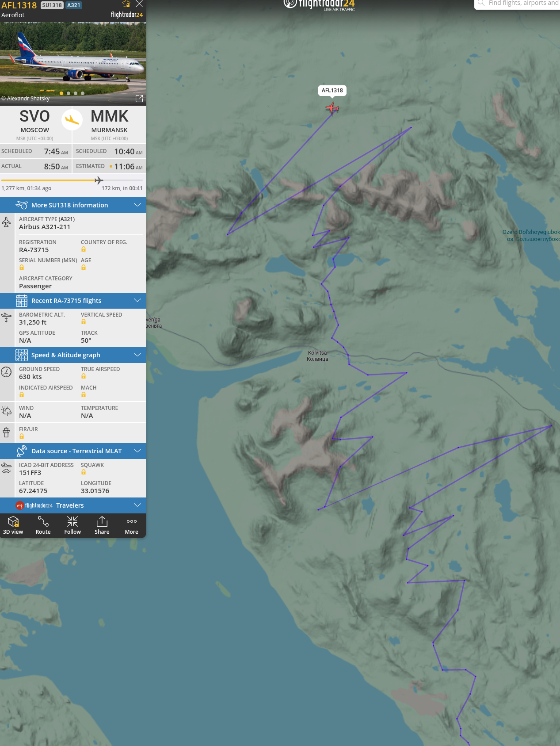The width and height of the screenshot is (560, 746).
Task: Follow the AFL1318 aircraft
Action: (x=72, y=525)
